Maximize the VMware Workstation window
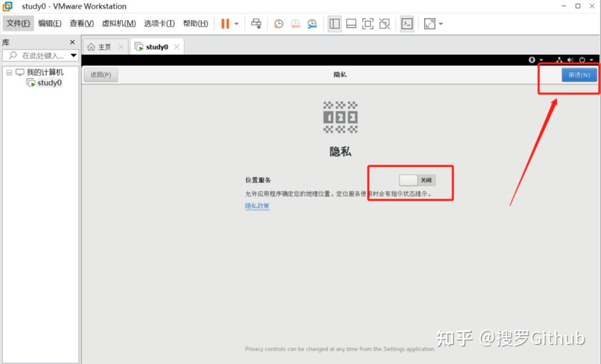601x364 pixels. 578,6
